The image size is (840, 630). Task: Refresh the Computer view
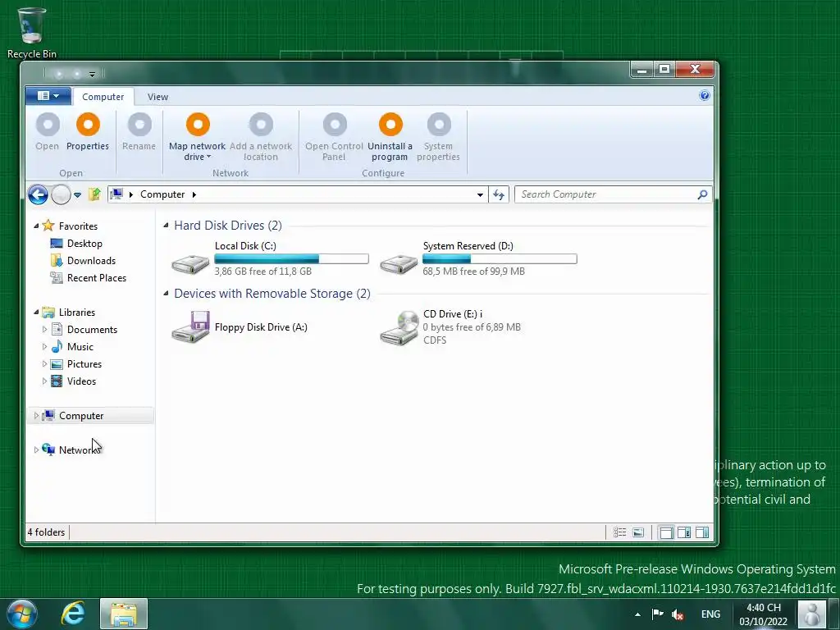pyautogui.click(x=499, y=194)
